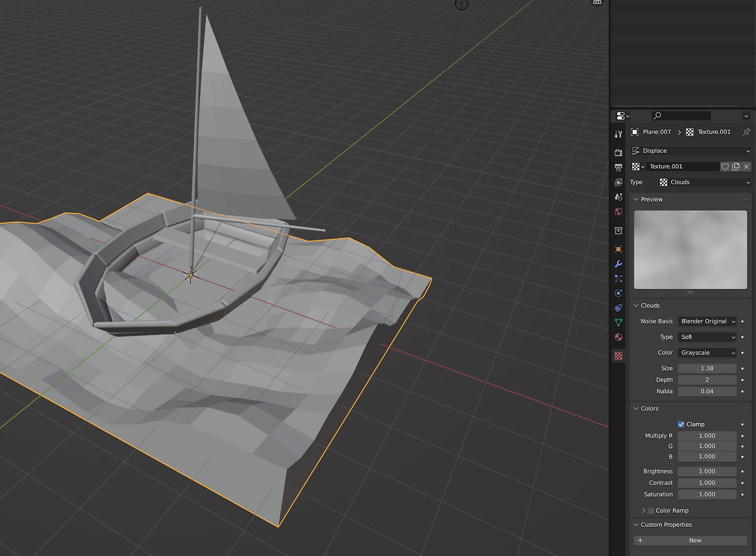Open the Noise Basis dropdown
Viewport: 756px width, 556px height.
[708, 322]
